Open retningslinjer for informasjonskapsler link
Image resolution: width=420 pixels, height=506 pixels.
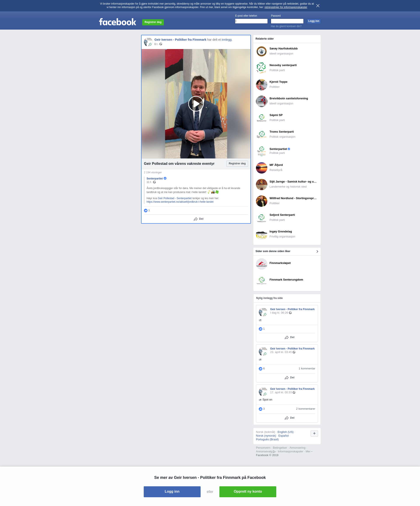point(286,7)
